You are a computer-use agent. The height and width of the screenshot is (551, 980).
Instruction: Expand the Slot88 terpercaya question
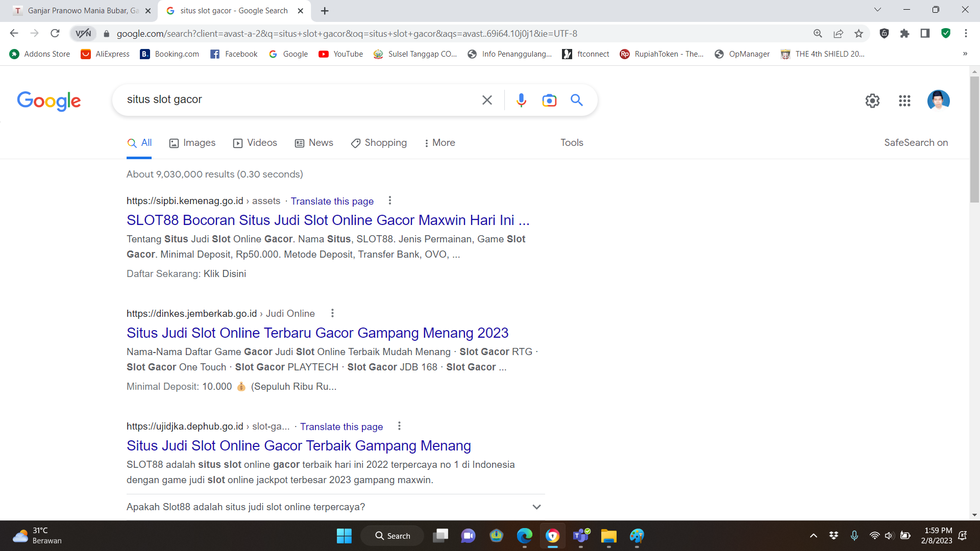(536, 507)
